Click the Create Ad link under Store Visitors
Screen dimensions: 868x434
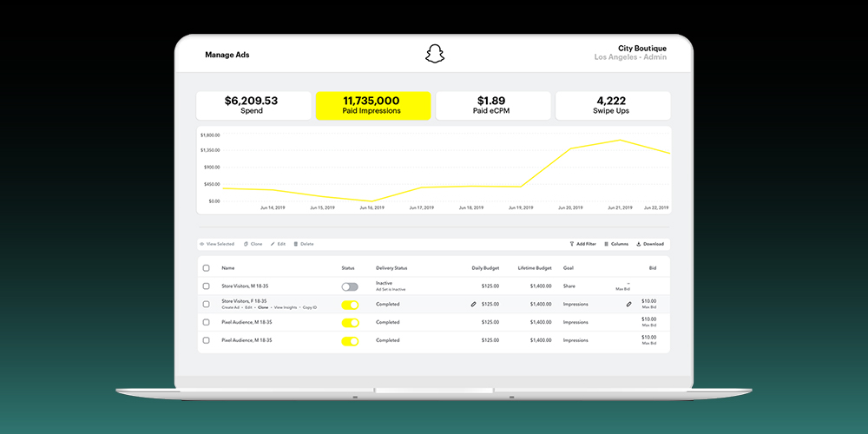[x=230, y=308]
